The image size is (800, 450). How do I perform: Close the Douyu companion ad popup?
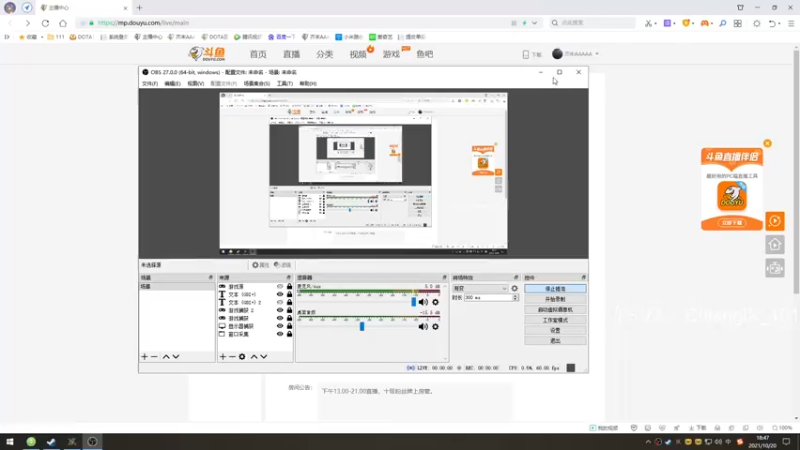pos(767,143)
